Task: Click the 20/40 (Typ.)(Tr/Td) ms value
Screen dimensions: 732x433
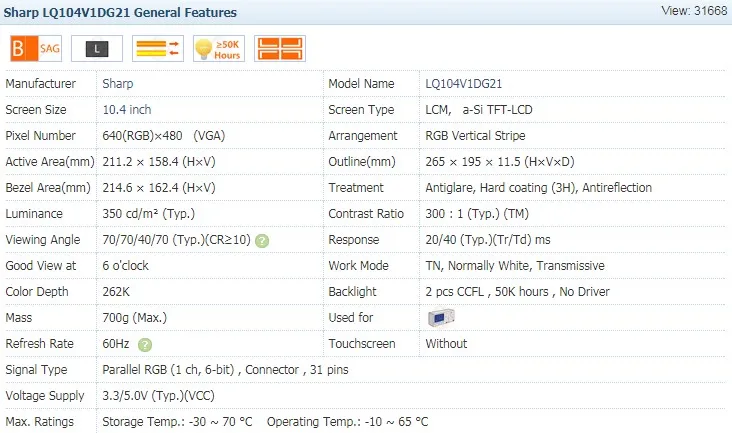Action: (488, 240)
